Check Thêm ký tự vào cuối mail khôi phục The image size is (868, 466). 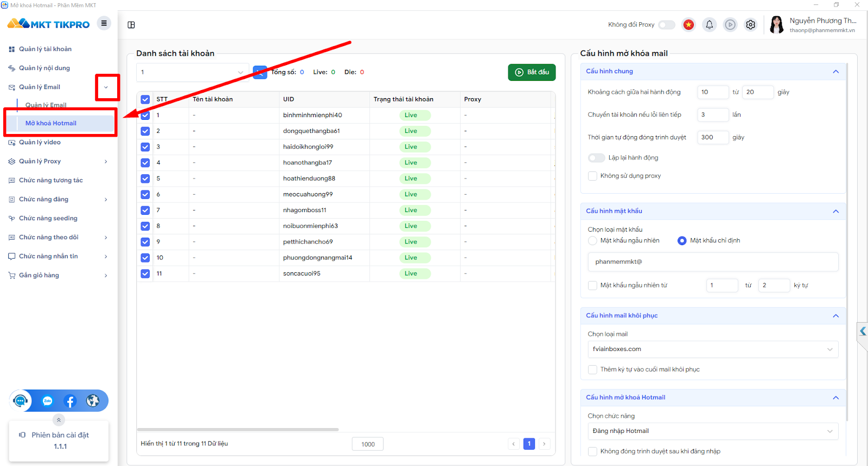(592, 369)
